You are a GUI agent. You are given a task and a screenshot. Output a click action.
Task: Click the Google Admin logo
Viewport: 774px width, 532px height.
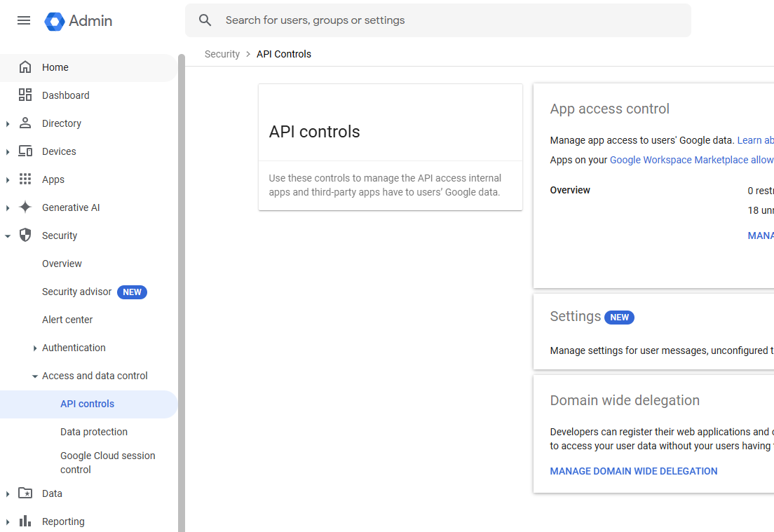pos(78,21)
